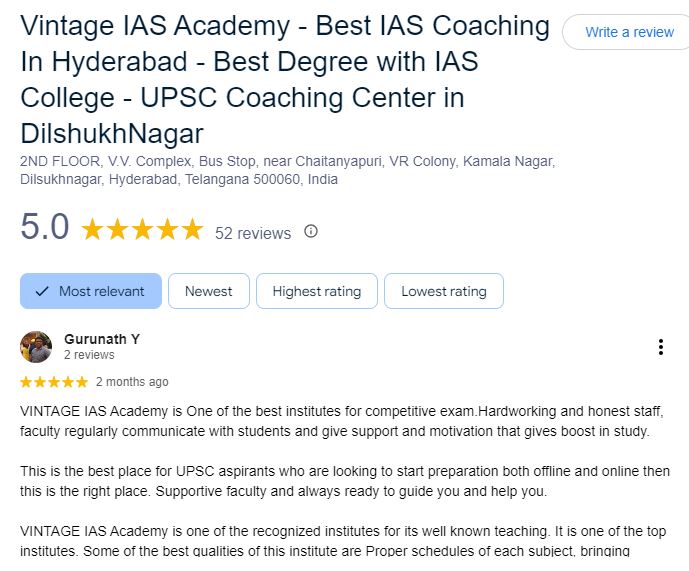689x571 pixels.
Task: Click the 2 reviews text under Gurunath Y
Action: (x=89, y=355)
